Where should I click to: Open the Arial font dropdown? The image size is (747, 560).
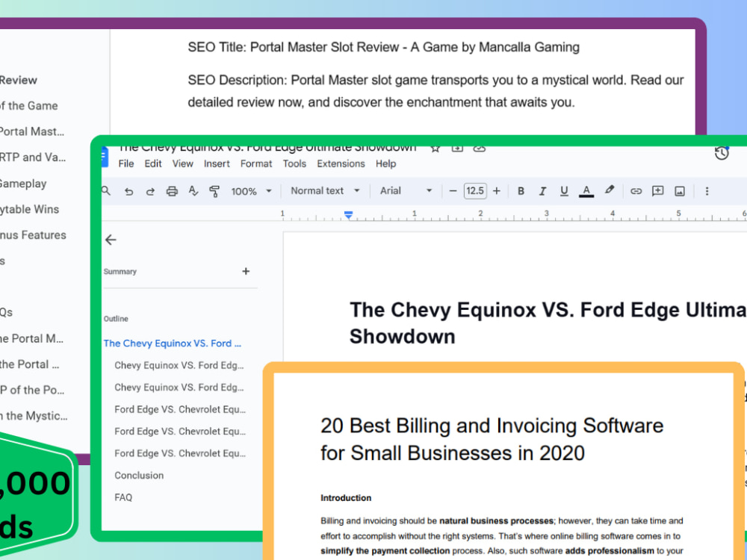pos(406,191)
